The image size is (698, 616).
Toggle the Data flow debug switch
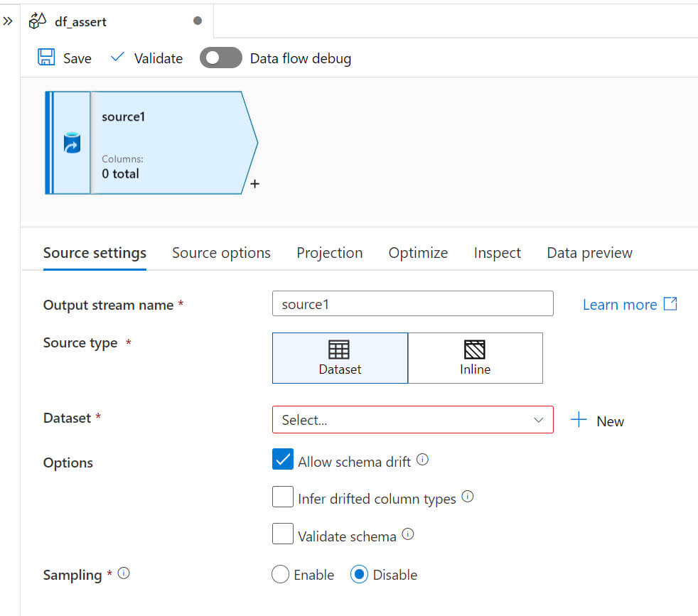click(x=220, y=58)
